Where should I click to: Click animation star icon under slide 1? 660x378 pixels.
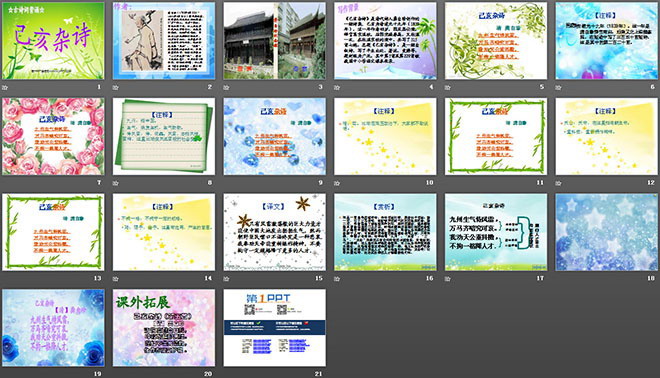5,87
